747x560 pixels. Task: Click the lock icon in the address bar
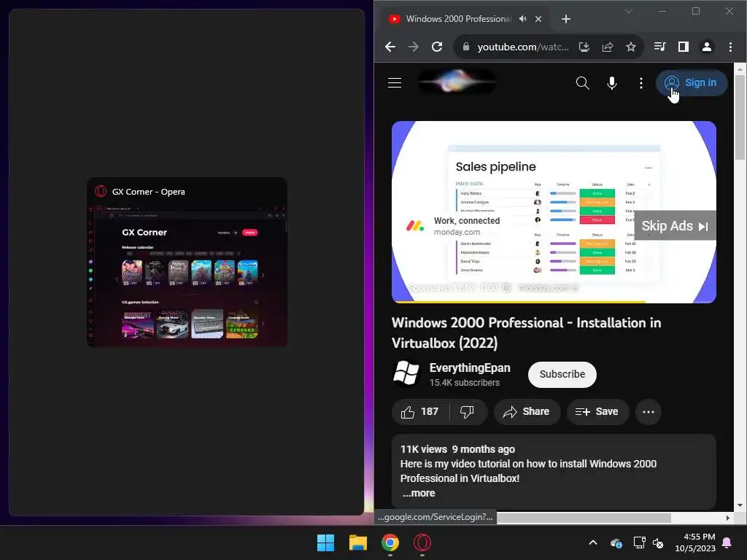click(466, 47)
